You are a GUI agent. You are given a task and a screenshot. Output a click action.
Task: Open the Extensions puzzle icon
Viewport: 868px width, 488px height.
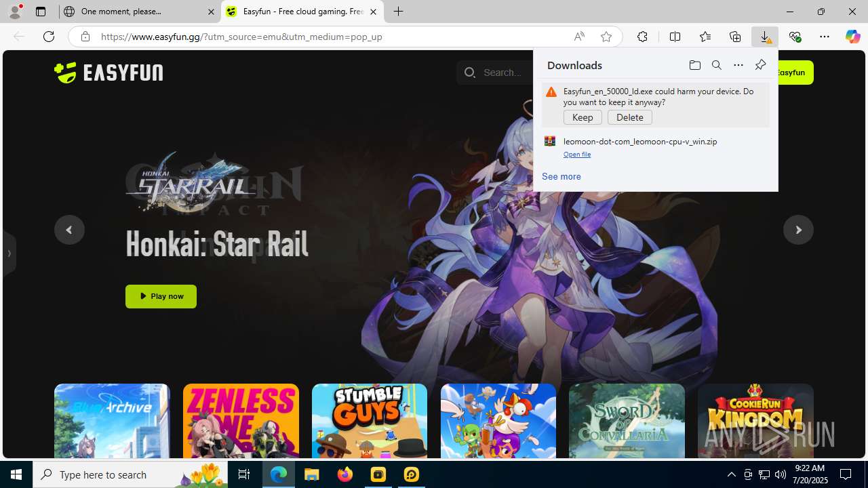[642, 37]
